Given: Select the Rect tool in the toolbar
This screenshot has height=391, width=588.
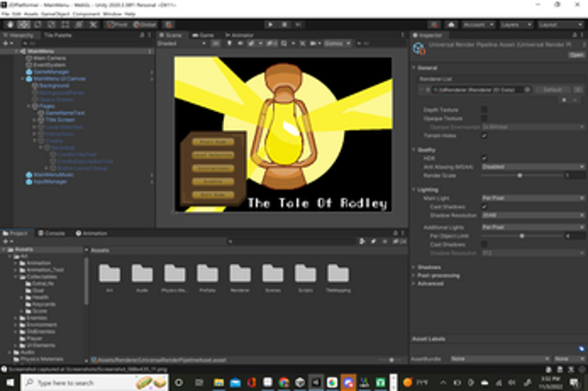Looking at the screenshot, I should pyautogui.click(x=66, y=25).
